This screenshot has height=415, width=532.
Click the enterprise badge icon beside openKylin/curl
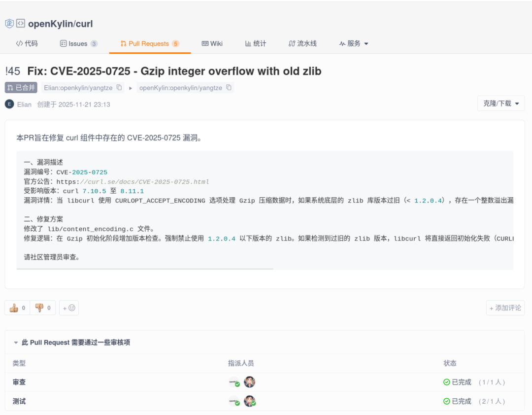tap(9, 23)
